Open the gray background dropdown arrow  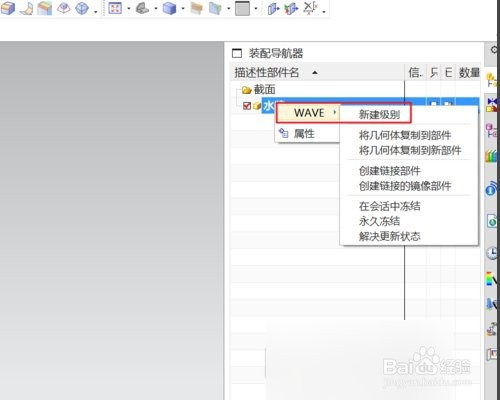pyautogui.click(x=256, y=8)
